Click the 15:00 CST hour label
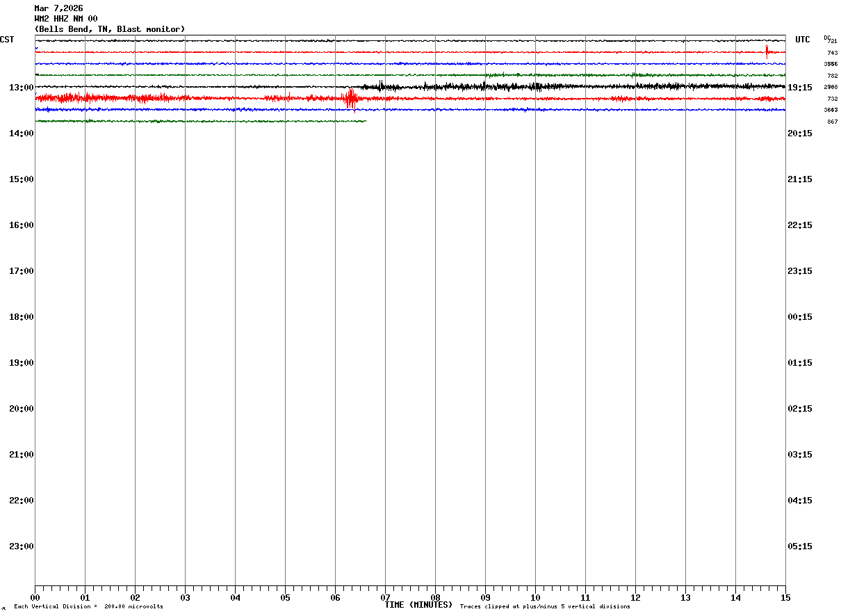841x616 pixels. [22, 179]
